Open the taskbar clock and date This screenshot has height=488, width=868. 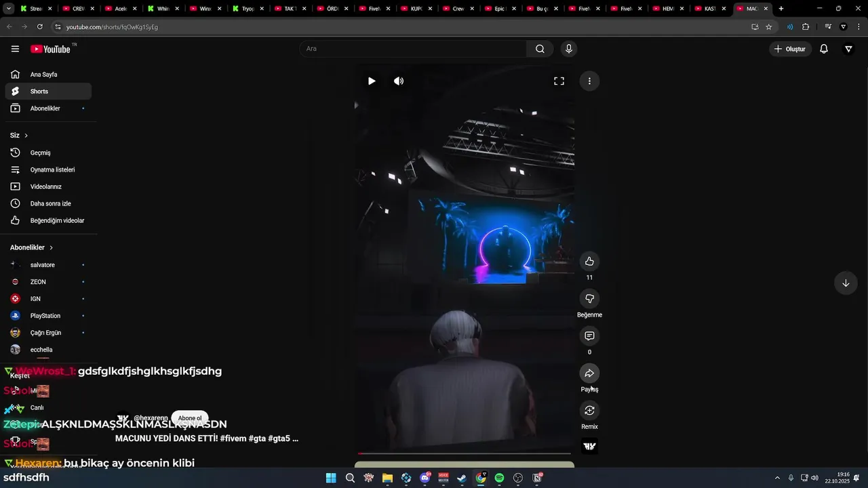click(x=837, y=478)
